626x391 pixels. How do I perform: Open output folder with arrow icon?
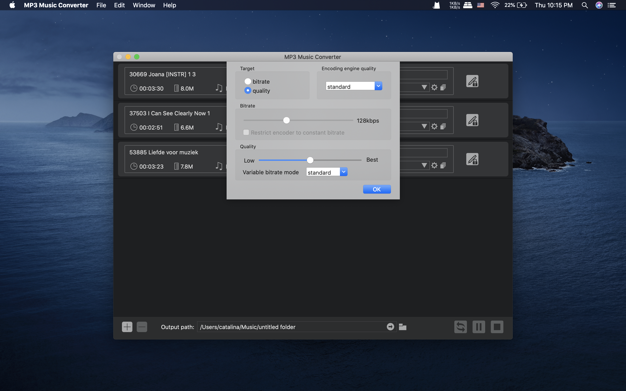(390, 327)
